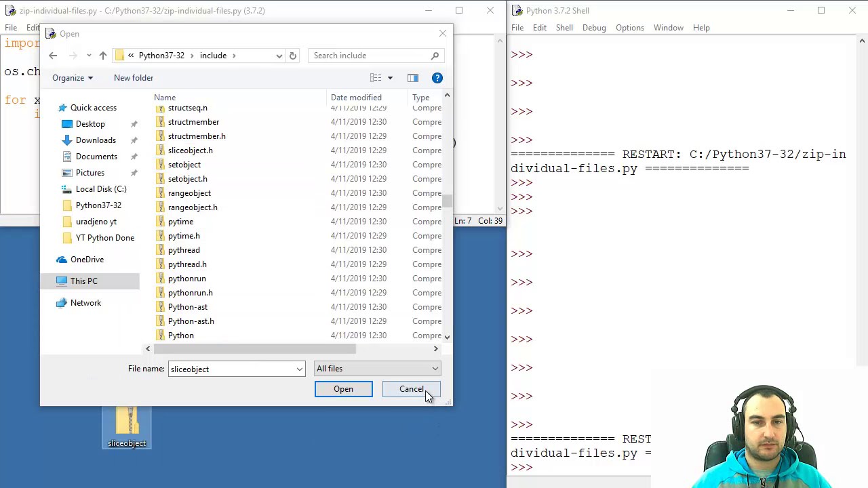The width and height of the screenshot is (868, 488).
Task: Click the search magnifier icon
Action: coord(435,56)
